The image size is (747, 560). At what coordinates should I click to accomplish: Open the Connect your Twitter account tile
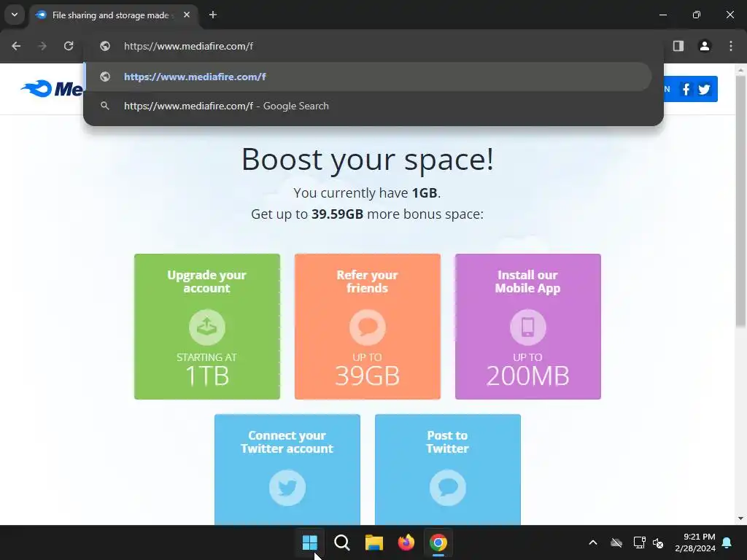tap(287, 470)
